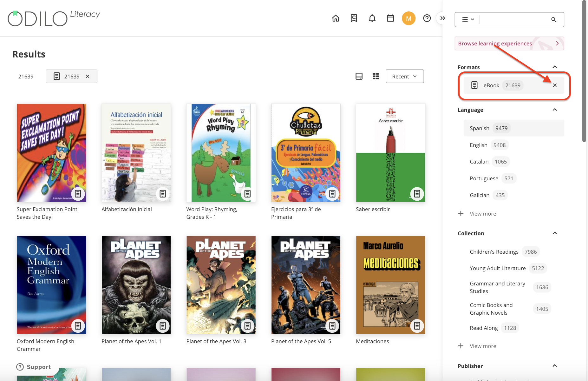
Task: Collapse the Collection section
Action: 555,233
